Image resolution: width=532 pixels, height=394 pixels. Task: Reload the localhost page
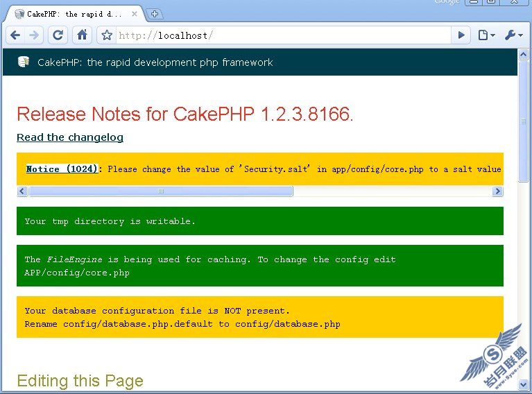58,35
